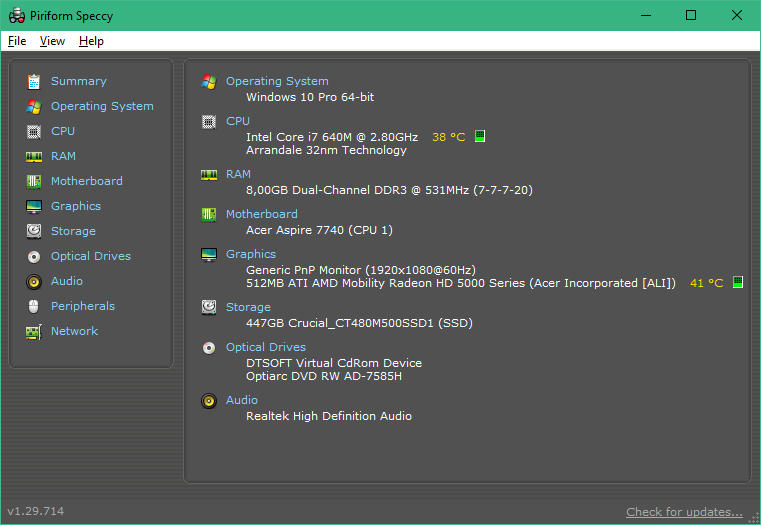This screenshot has height=525, width=761.
Task: Click the Graphics monitor icon in summary panel
Action: pyautogui.click(x=209, y=254)
